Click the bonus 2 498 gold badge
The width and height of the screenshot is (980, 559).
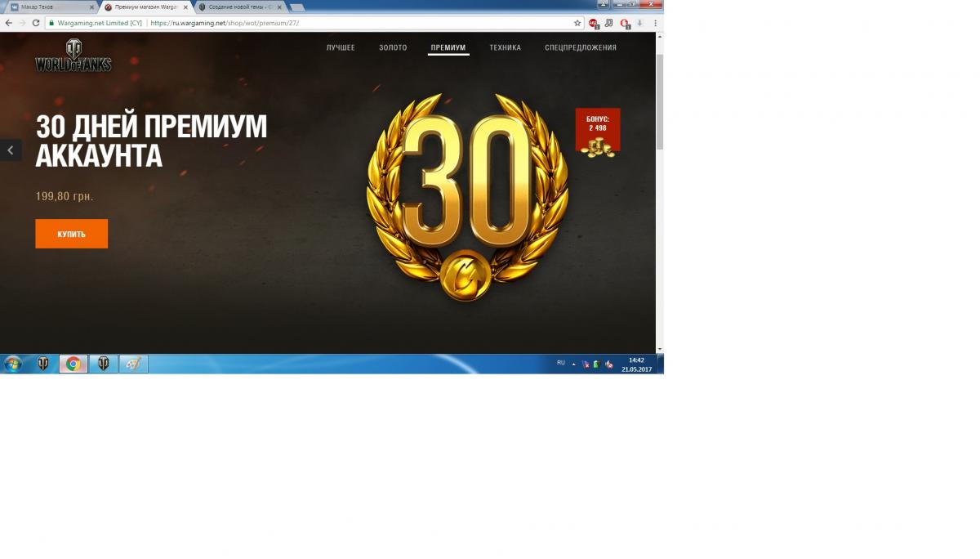tap(598, 132)
